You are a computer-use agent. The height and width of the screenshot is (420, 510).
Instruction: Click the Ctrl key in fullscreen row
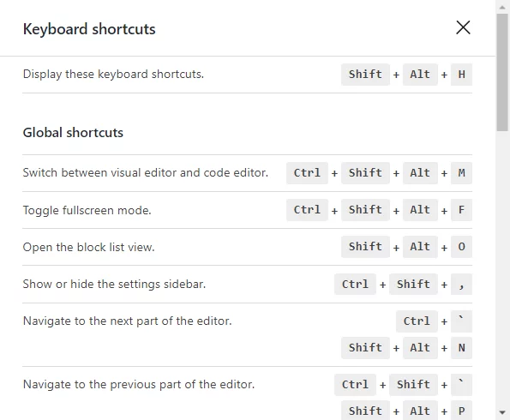tap(307, 210)
